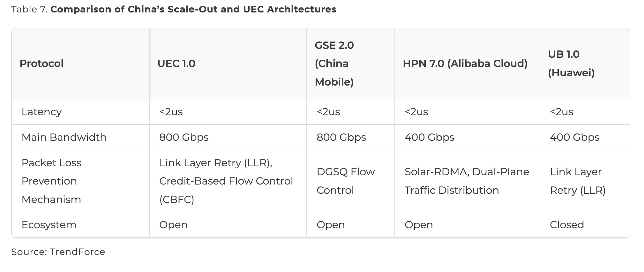Viewport: 644px width, 272px height.
Task: Select the 400 Gbps cell in Huawei column
Action: (574, 137)
